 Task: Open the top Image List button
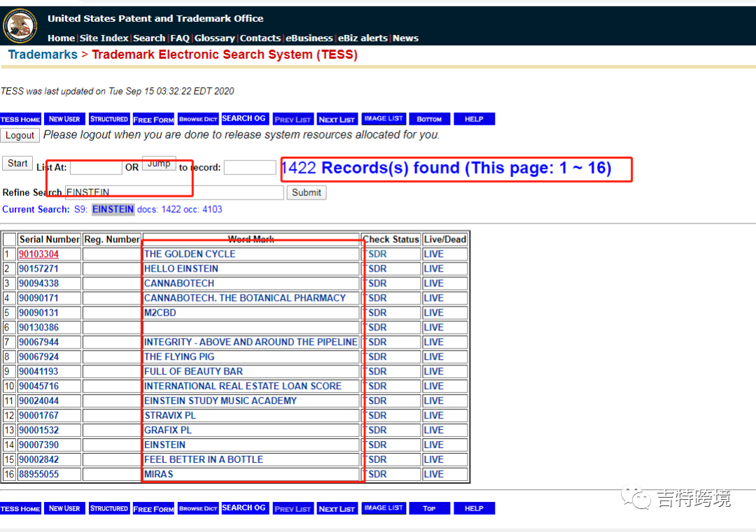click(383, 119)
